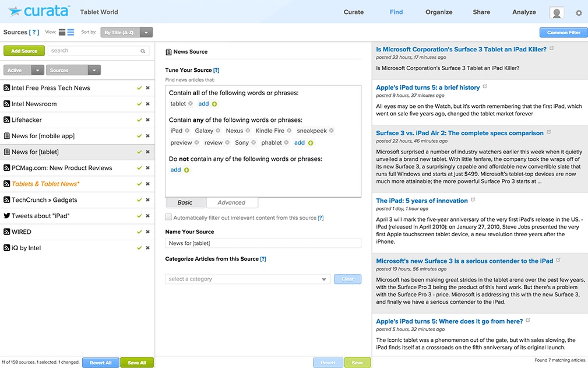Open 'The iPad: 5 years of innovation' external icon
This screenshot has height=368, width=588.
pyautogui.click(x=473, y=199)
